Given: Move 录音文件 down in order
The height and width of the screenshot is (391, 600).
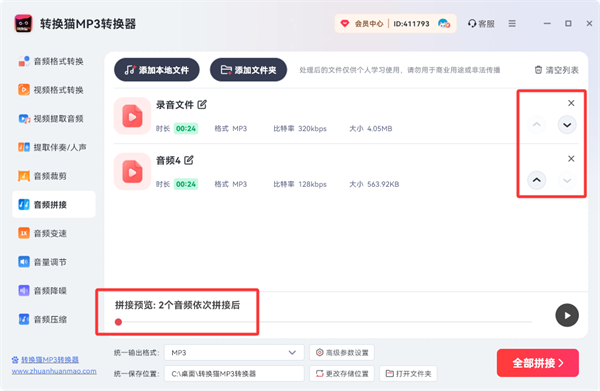Looking at the screenshot, I should pos(567,125).
